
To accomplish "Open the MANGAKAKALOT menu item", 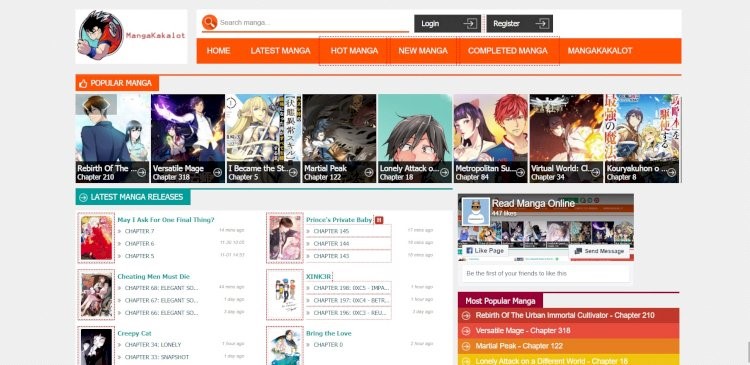I will tap(600, 51).
